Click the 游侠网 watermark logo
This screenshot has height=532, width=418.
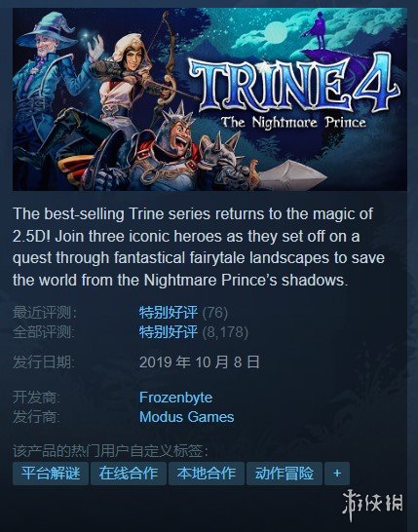pyautogui.click(x=372, y=507)
